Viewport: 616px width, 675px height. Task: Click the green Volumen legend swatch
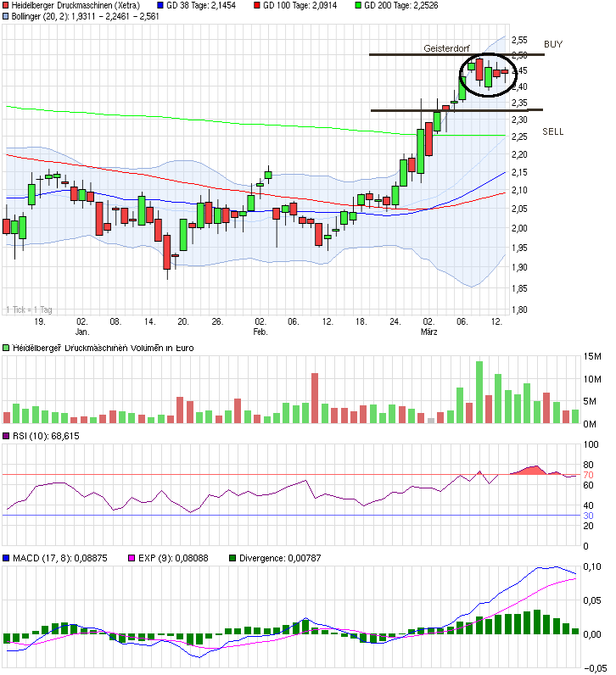coord(6,348)
